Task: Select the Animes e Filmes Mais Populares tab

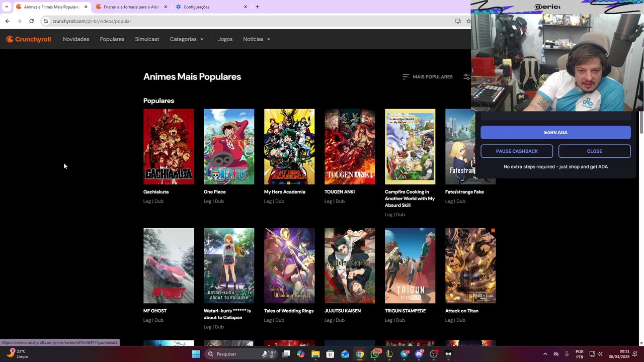Action: (51, 7)
